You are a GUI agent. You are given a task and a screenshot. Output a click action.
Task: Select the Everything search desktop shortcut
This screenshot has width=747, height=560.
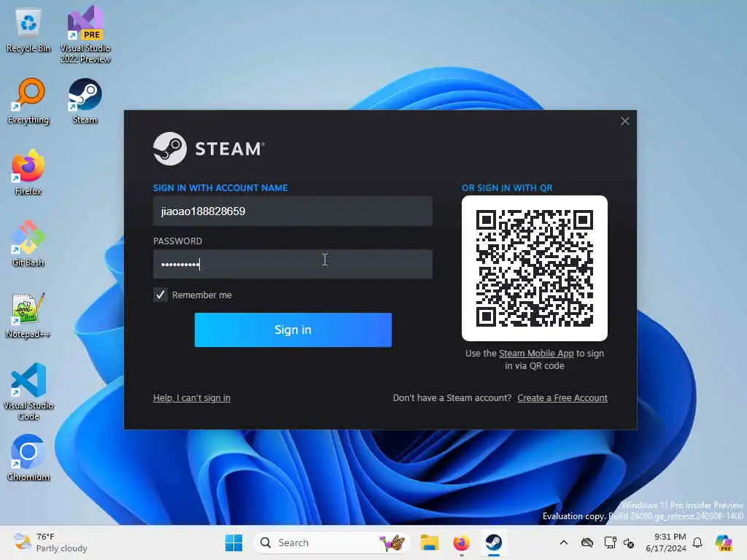(x=28, y=101)
